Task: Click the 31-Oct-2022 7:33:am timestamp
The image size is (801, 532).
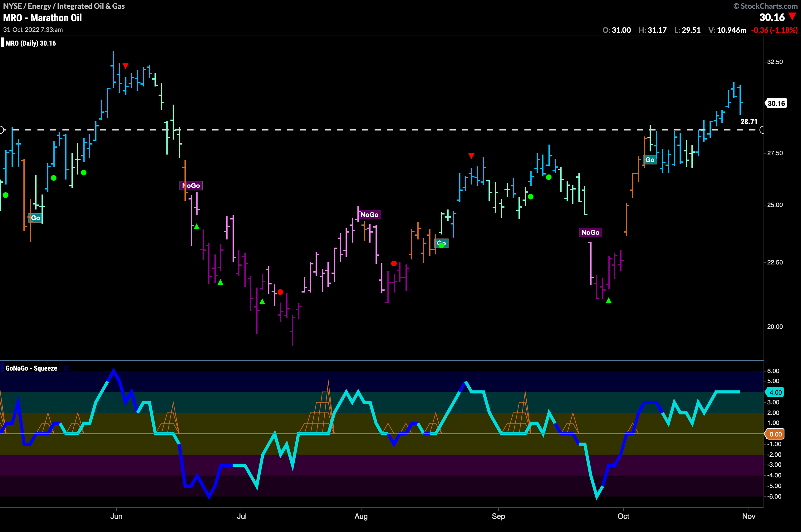Action: click(x=33, y=30)
